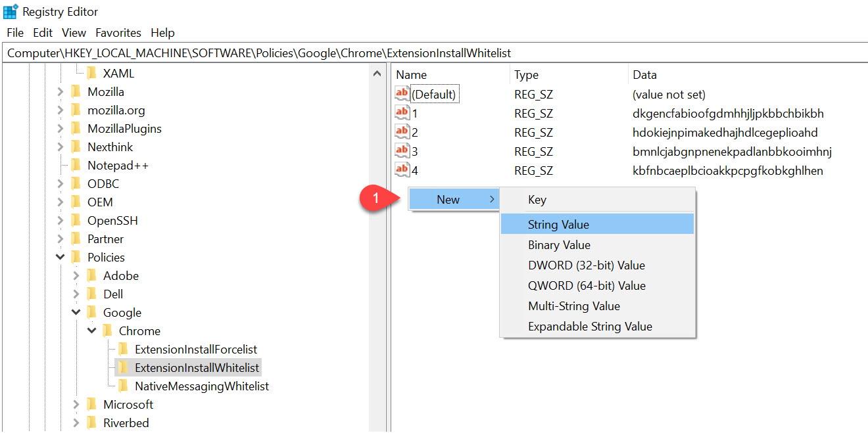868x433 pixels.
Task: Open the Edit menu
Action: point(43,32)
